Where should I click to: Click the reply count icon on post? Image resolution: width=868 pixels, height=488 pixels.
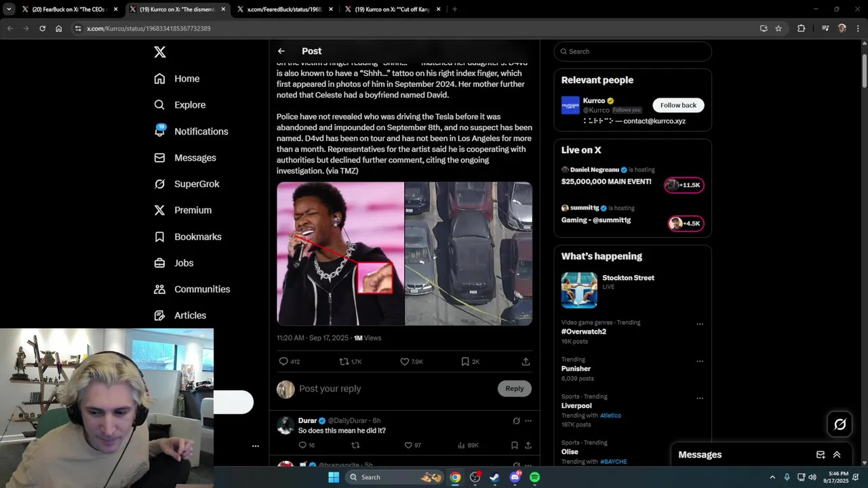click(283, 361)
